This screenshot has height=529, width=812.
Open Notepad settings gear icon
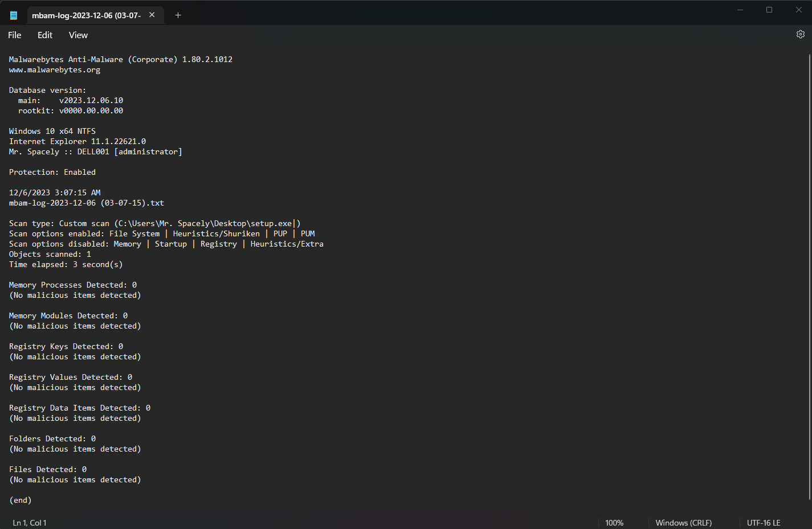[x=800, y=35]
